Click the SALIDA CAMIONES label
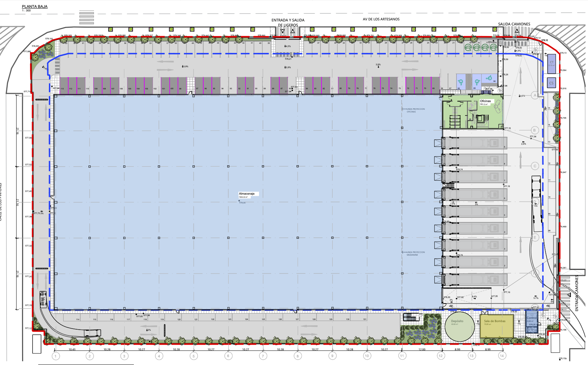588x365 pixels. click(x=514, y=24)
